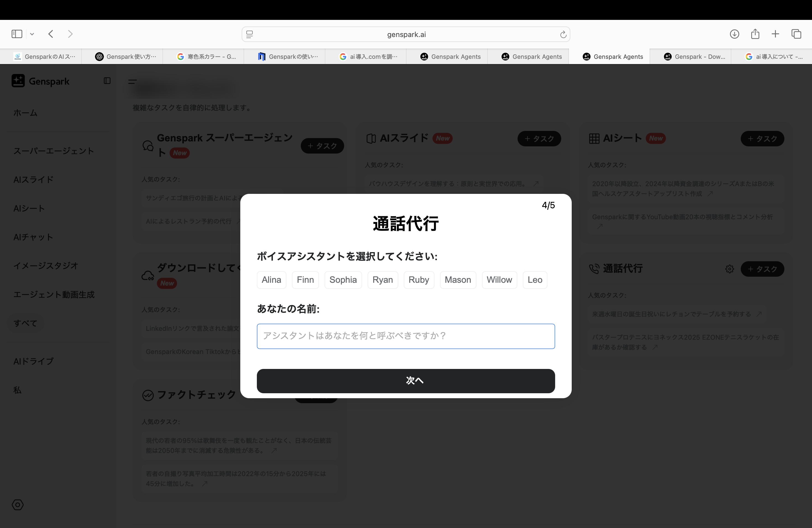The width and height of the screenshot is (812, 528).
Task: Open AIスライド in sidebar
Action: (x=33, y=180)
